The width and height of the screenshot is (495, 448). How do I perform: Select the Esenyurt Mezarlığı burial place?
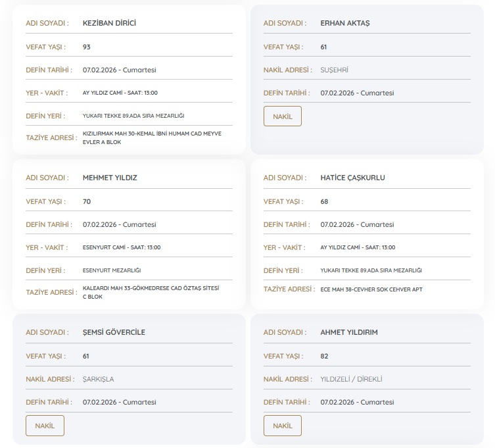pos(112,270)
